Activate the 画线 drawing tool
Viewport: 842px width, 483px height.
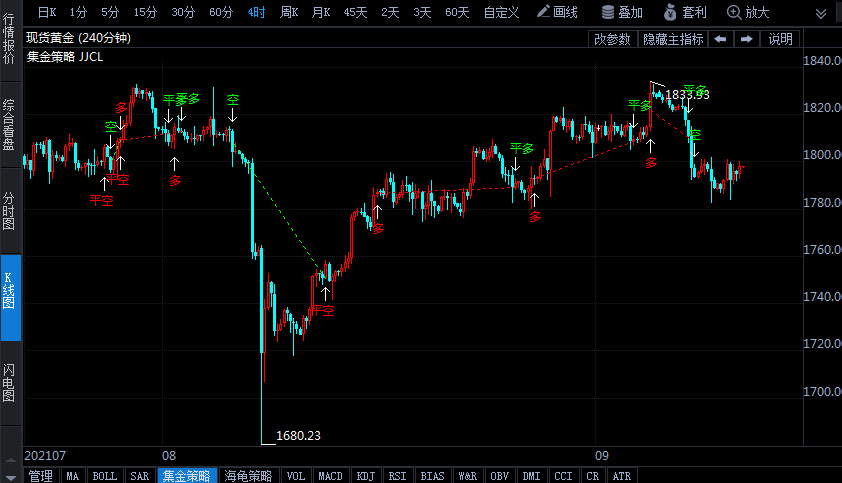point(557,12)
